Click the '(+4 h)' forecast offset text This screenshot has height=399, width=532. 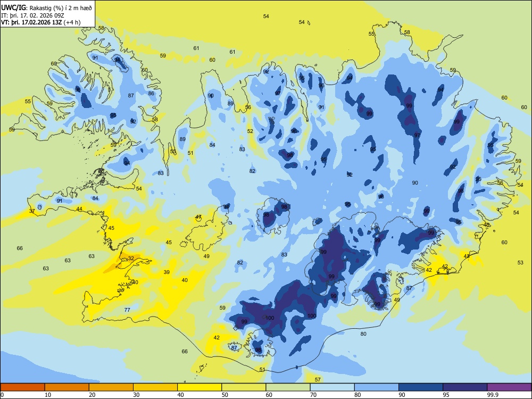pos(72,22)
